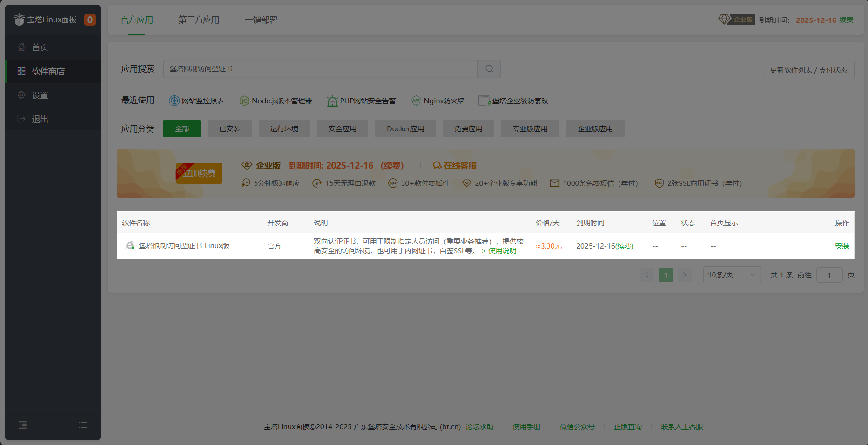This screenshot has width=868, height=445.
Task: Collapse the sidebar with bottom-left icon
Action: tap(22, 425)
